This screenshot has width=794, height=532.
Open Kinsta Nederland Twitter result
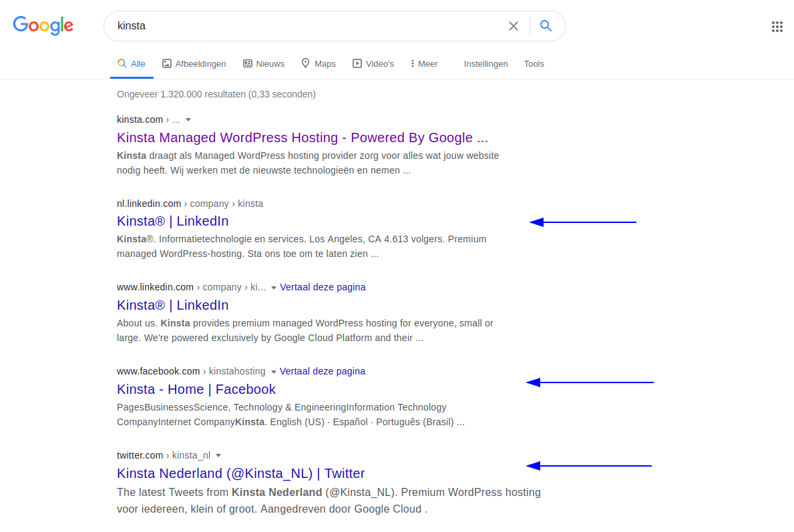tap(240, 473)
